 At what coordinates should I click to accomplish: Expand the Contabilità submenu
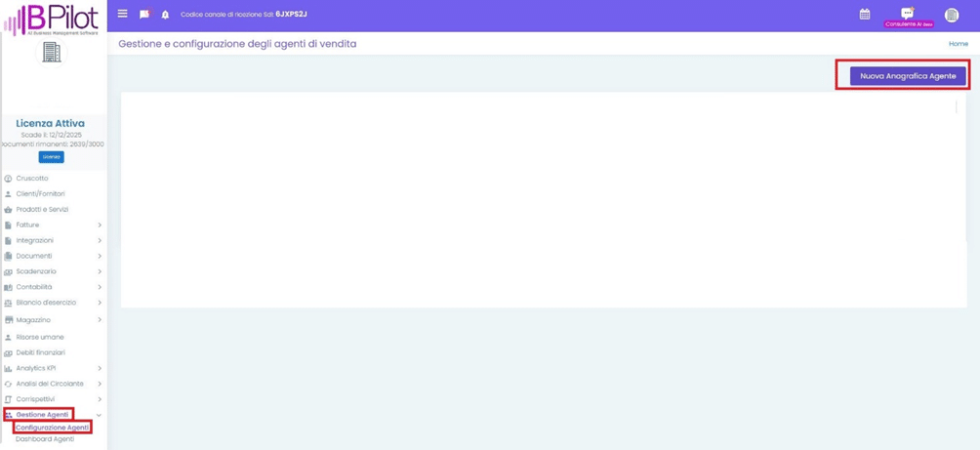click(100, 287)
